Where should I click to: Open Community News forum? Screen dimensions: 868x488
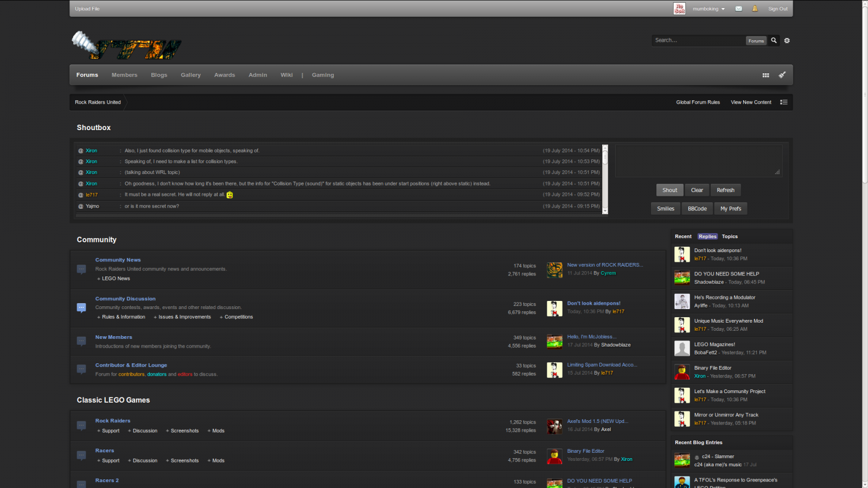(x=118, y=260)
